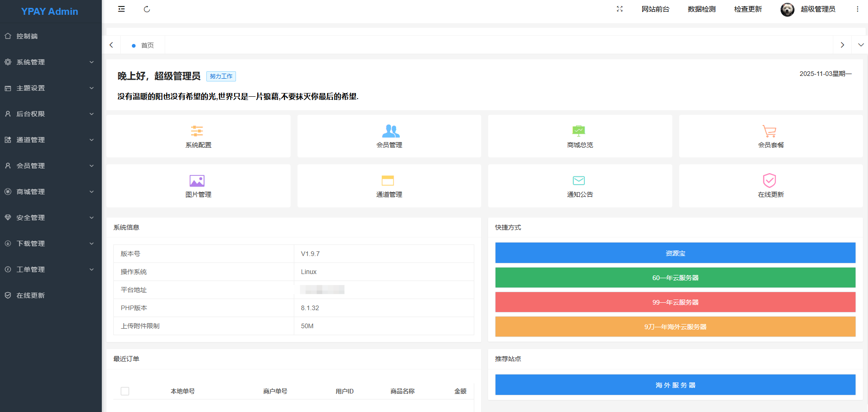Click the 会员管理 sidebar user icon
868x412 pixels.
click(8, 166)
